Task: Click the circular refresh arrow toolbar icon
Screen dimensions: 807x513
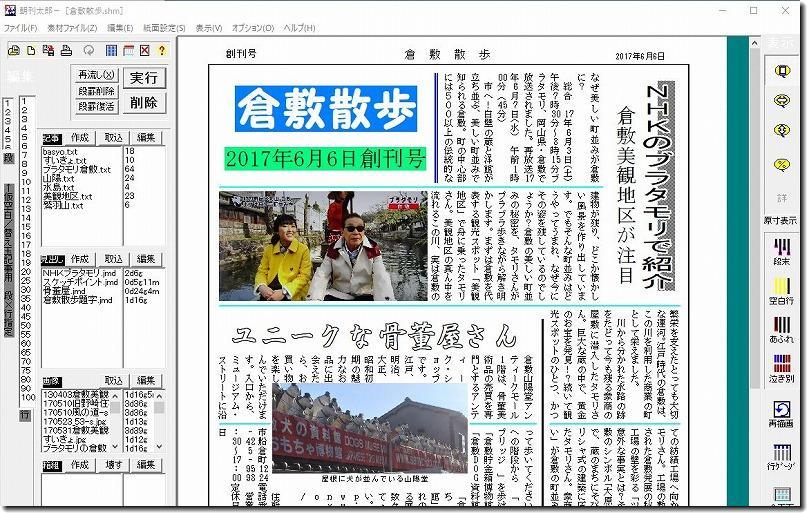Action: (89, 50)
